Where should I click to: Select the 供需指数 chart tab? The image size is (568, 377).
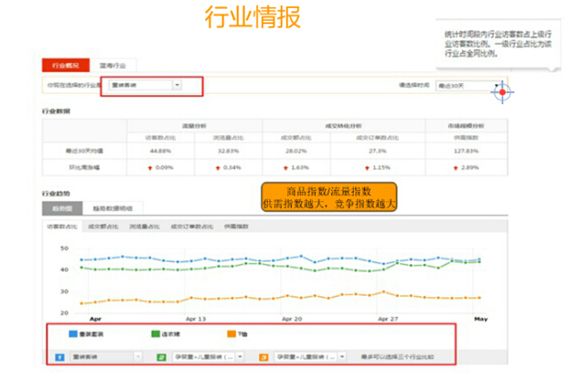coord(236,226)
